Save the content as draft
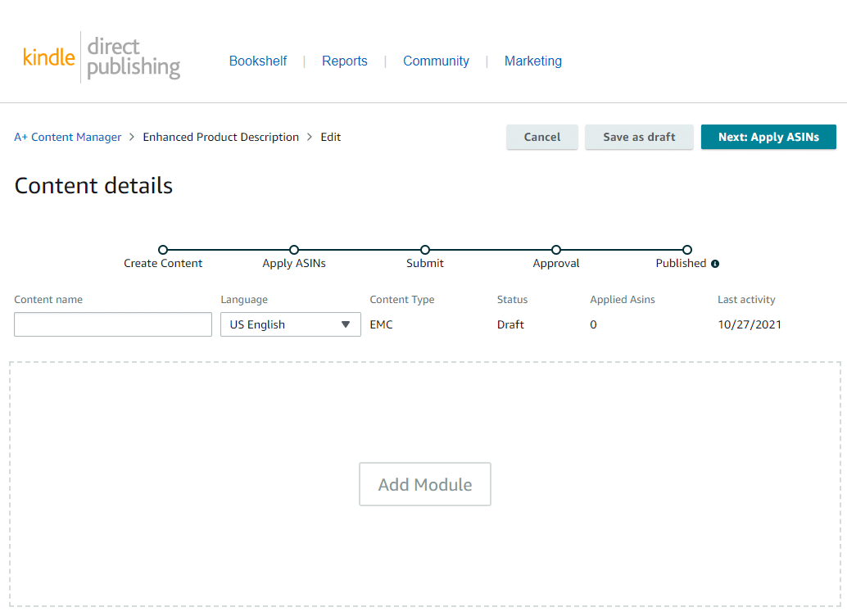Screen dimensions: 847x616 click(x=639, y=138)
